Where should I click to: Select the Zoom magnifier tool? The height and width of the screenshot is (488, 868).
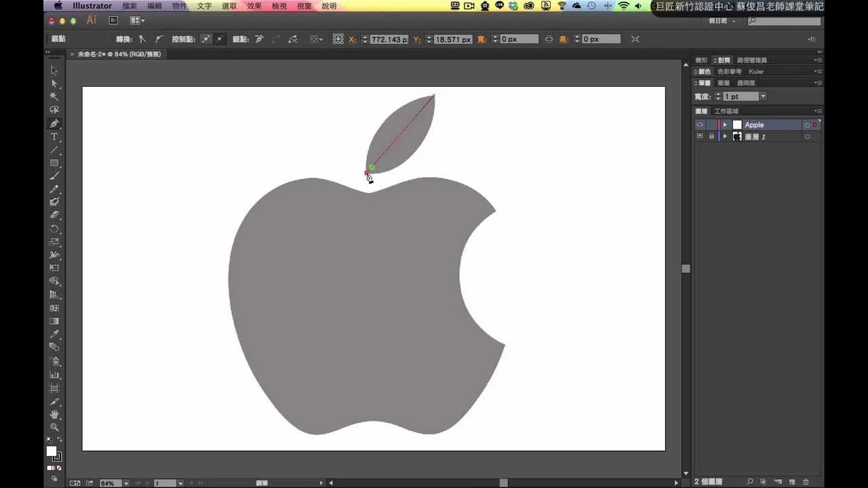coord(54,428)
